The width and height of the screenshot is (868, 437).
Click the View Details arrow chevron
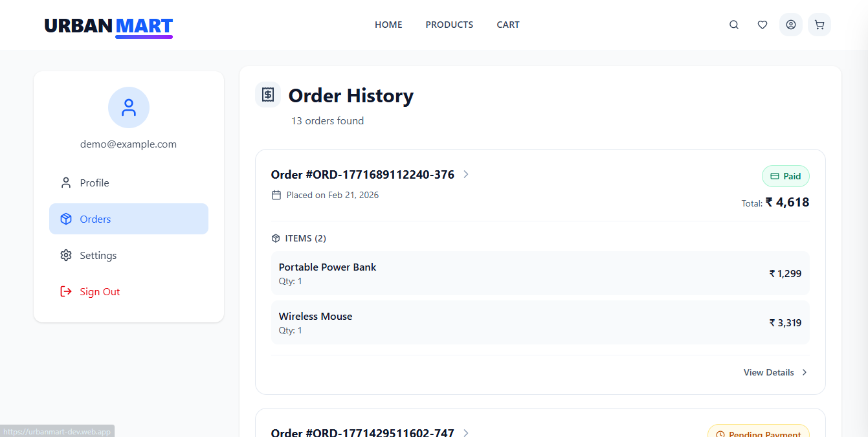(805, 372)
